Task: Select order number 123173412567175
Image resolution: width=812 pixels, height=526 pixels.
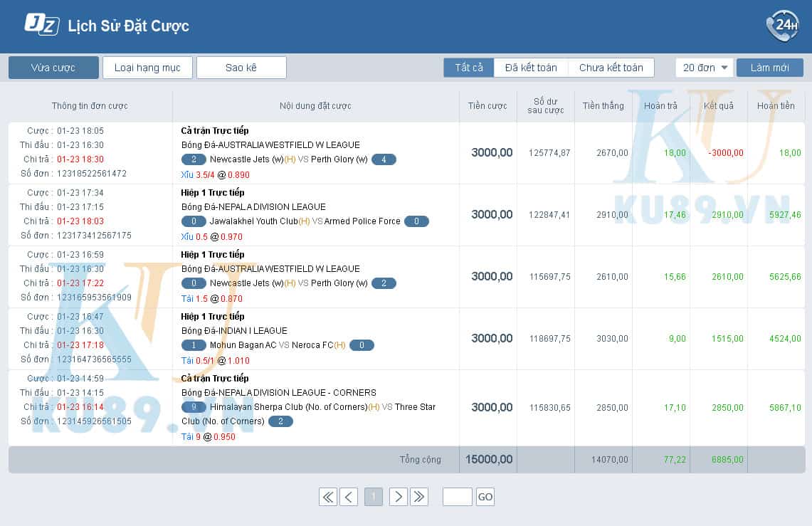Action: tap(94, 236)
